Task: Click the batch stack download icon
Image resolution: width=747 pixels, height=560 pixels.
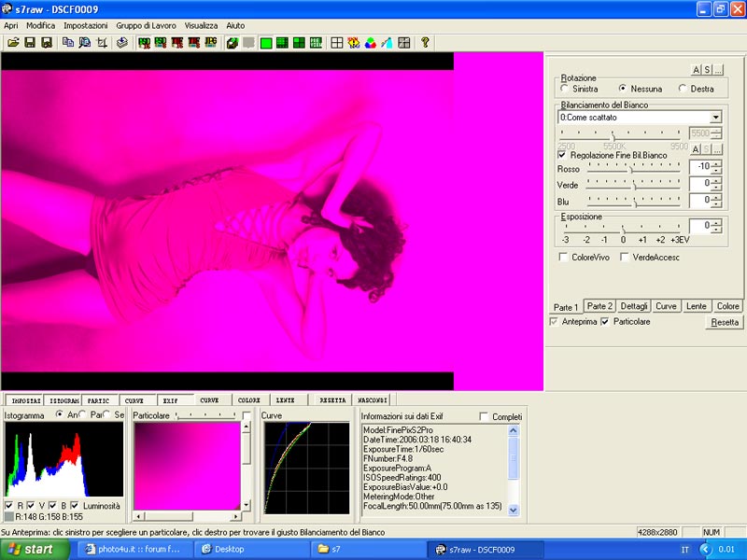Action: [x=122, y=42]
